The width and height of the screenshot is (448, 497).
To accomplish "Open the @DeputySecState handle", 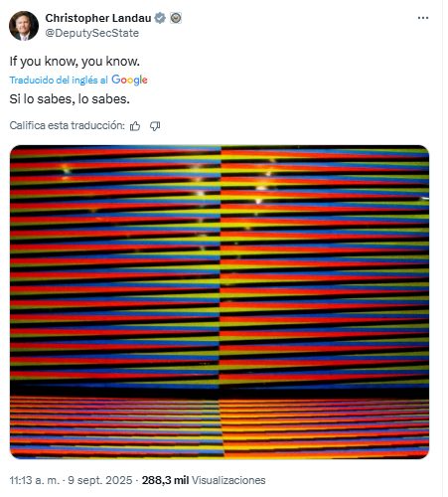I will tap(91, 33).
